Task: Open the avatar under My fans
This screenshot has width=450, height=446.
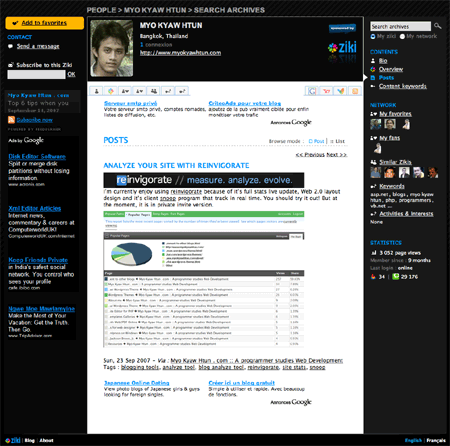Action: coord(377,148)
